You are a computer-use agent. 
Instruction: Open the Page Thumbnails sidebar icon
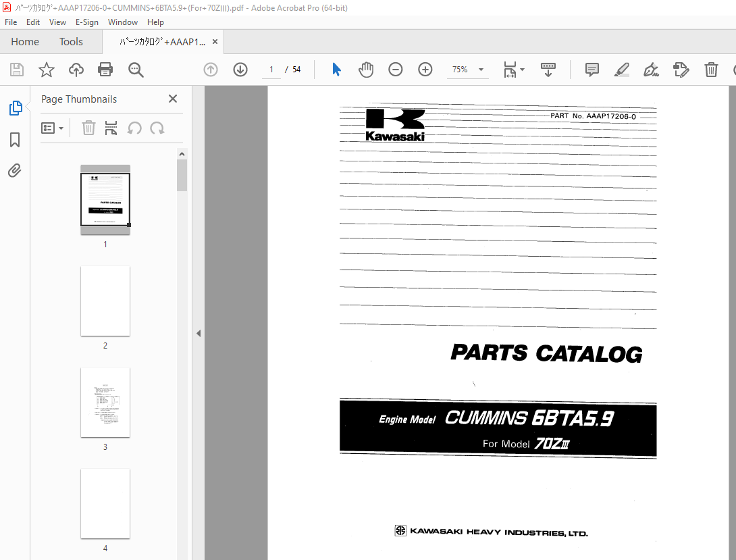click(x=15, y=108)
